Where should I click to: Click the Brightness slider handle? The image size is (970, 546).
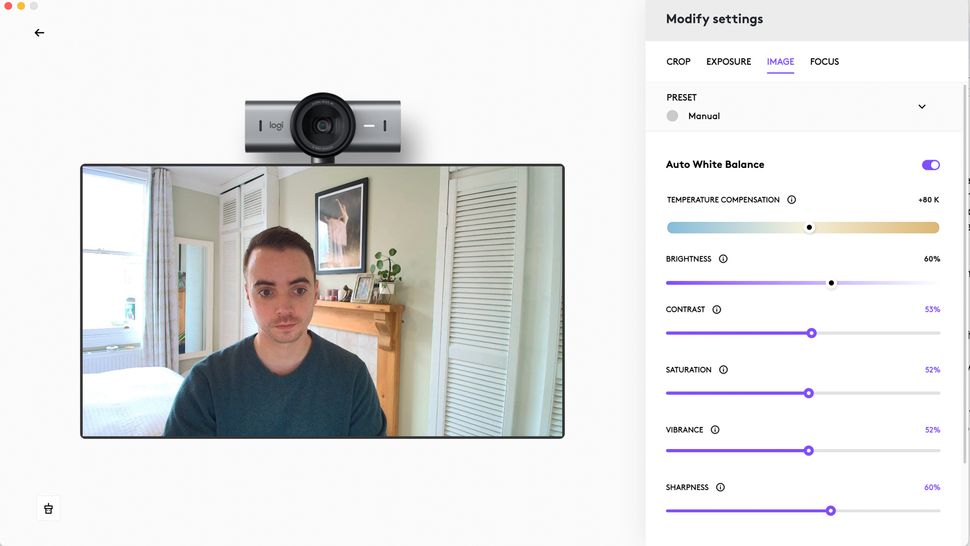click(831, 283)
